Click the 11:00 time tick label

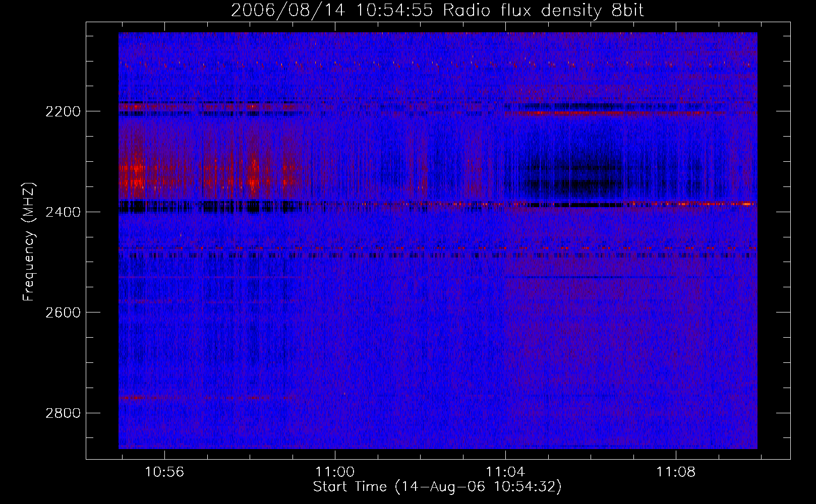tap(335, 472)
